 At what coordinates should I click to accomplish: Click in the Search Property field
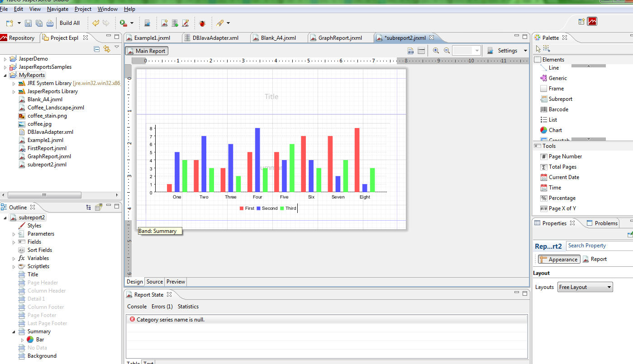[x=600, y=246]
